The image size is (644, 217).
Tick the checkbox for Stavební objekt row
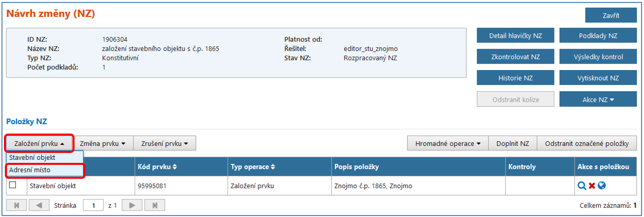point(13,185)
